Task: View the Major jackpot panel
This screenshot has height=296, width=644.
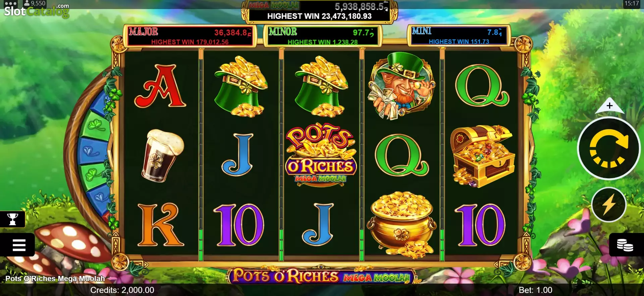Action: pyautogui.click(x=190, y=36)
